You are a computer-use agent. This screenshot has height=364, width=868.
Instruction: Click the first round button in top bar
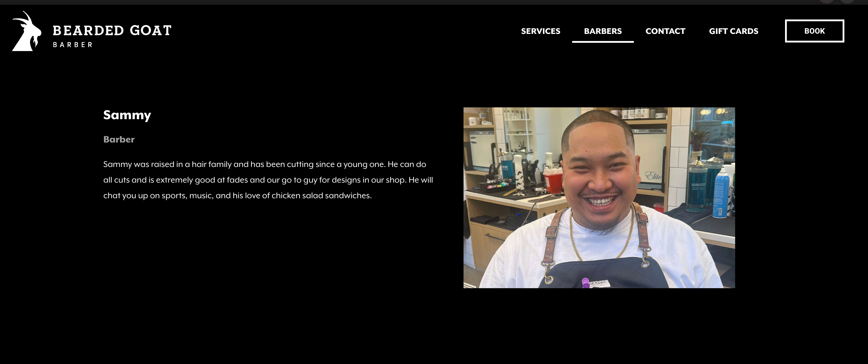[827, 1]
